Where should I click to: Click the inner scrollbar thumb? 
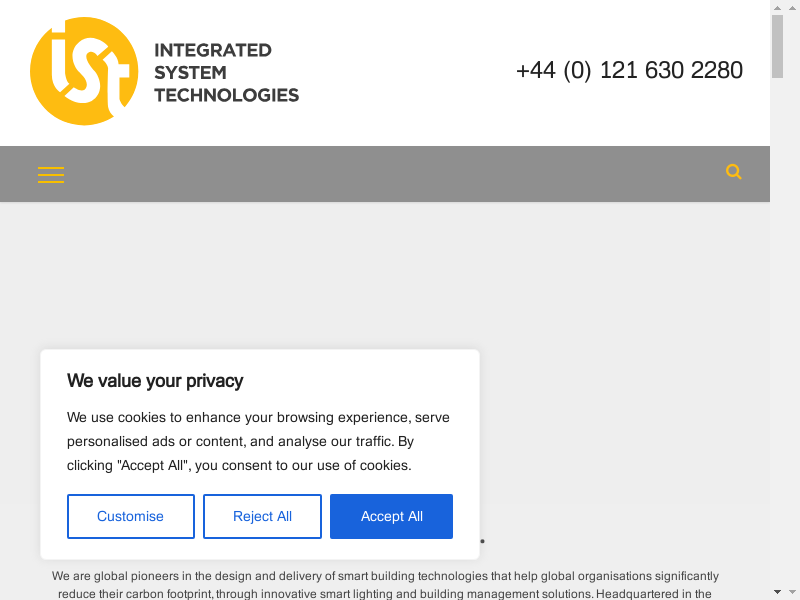coord(777,46)
